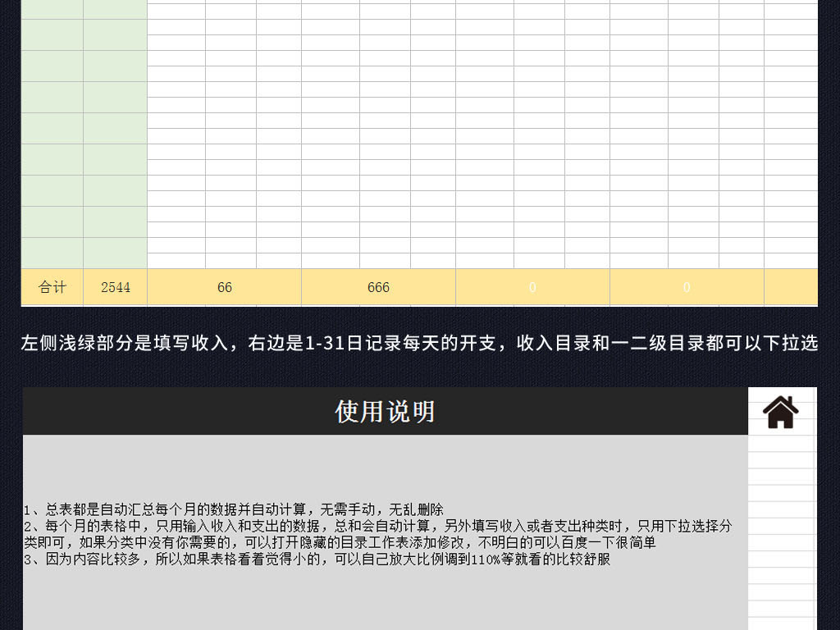This screenshot has height=630, width=840.
Task: Select the first zero-value total cell
Action: 532,287
